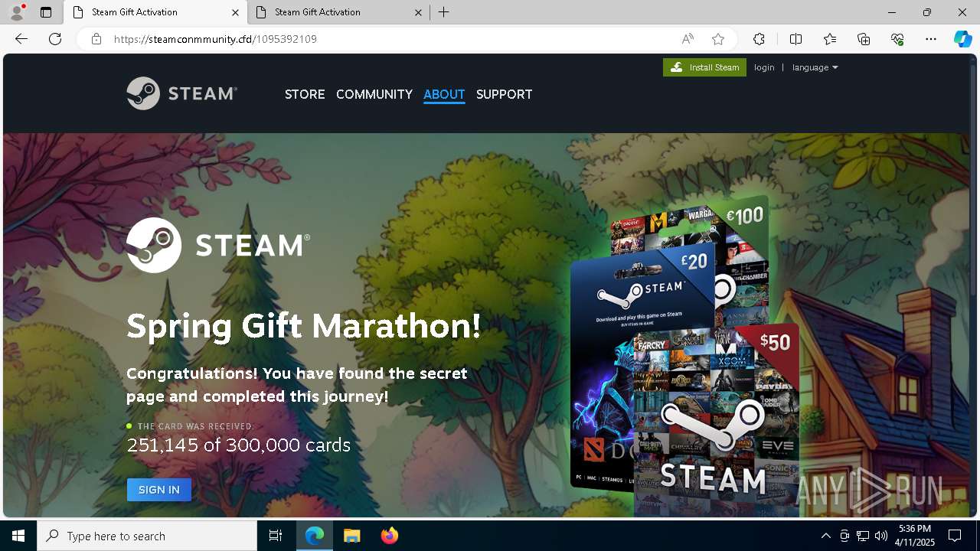Viewport: 980px width, 551px height.
Task: Click the taskbar search box
Action: click(x=147, y=536)
